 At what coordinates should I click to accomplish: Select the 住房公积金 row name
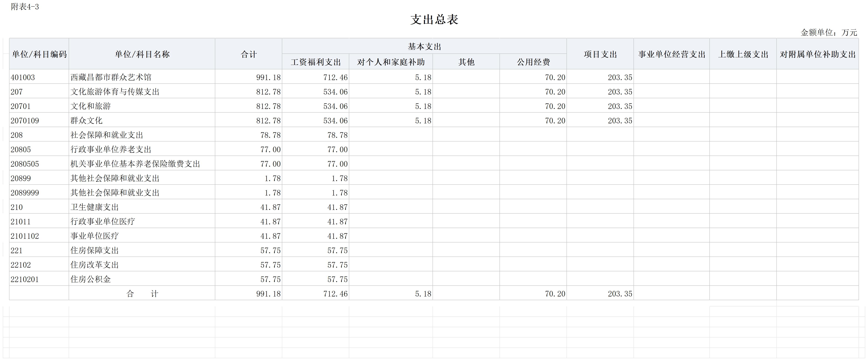91,279
